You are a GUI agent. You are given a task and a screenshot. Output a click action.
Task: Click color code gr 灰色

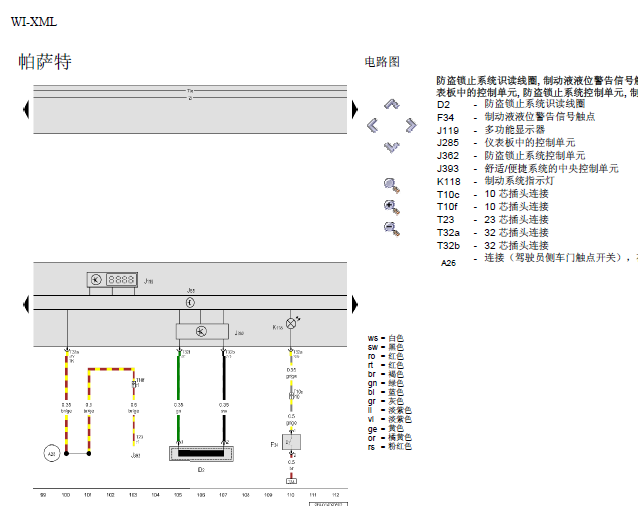coord(386,401)
